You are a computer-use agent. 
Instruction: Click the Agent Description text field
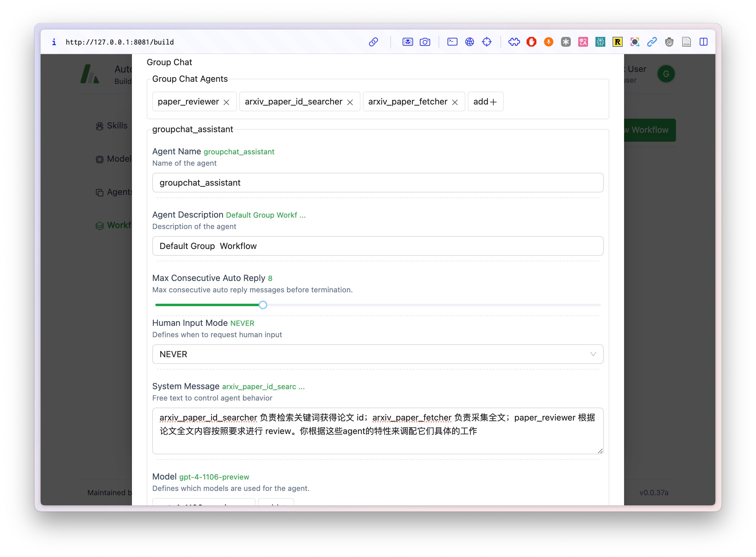(377, 246)
